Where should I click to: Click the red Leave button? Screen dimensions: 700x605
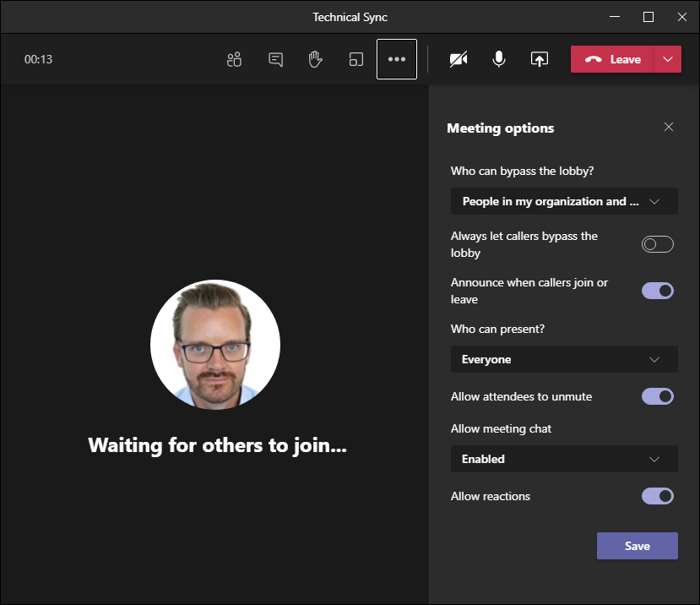coord(613,59)
